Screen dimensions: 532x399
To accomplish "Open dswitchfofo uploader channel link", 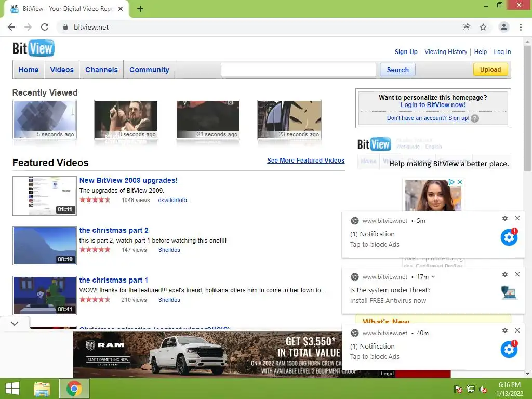I will pos(175,200).
